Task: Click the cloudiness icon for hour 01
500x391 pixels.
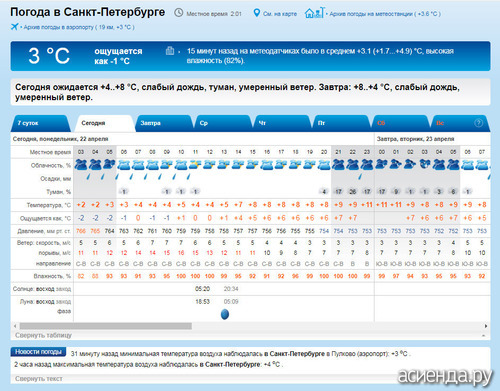Action: [x=396, y=165]
